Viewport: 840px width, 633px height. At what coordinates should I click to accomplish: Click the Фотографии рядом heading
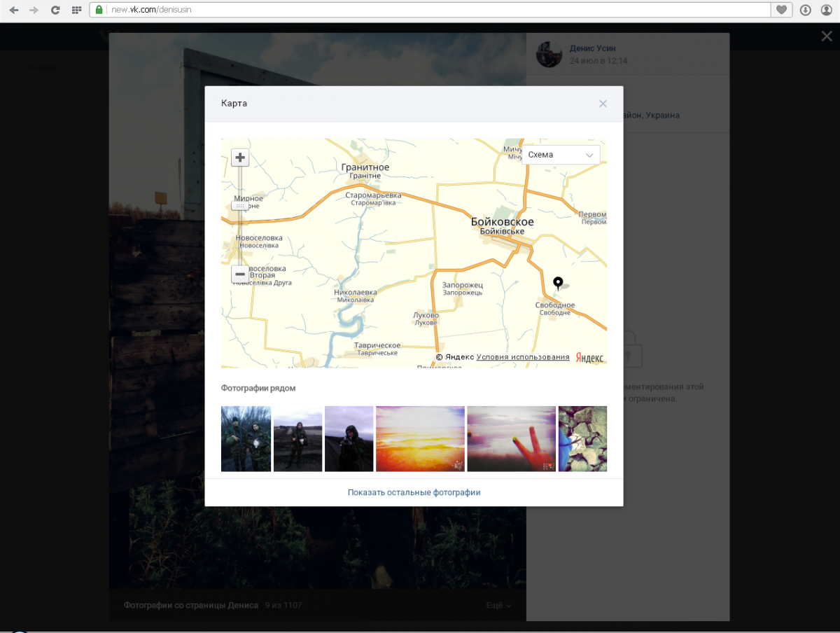click(258, 388)
